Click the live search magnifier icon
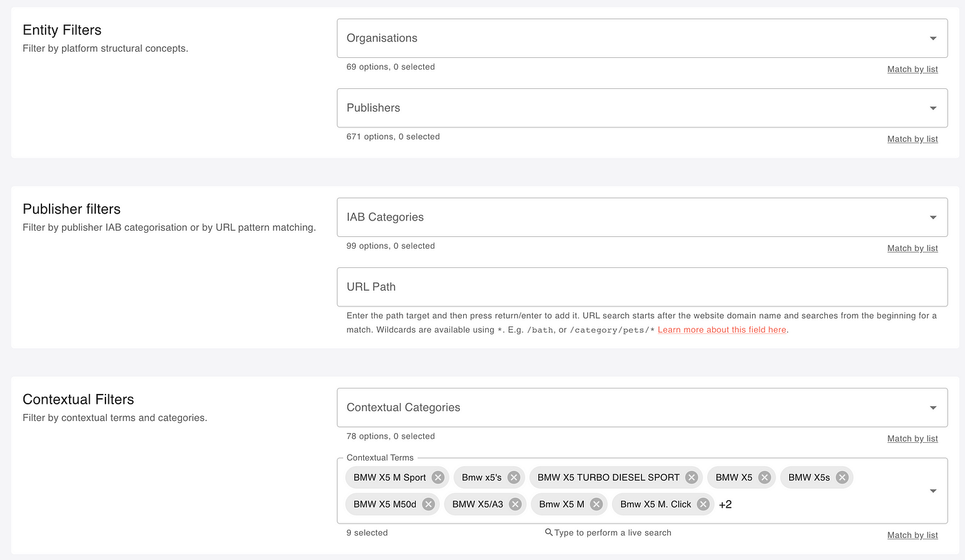 [549, 532]
